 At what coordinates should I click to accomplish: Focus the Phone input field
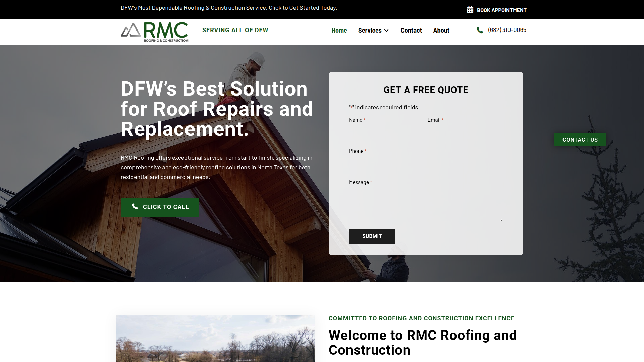[426, 165]
